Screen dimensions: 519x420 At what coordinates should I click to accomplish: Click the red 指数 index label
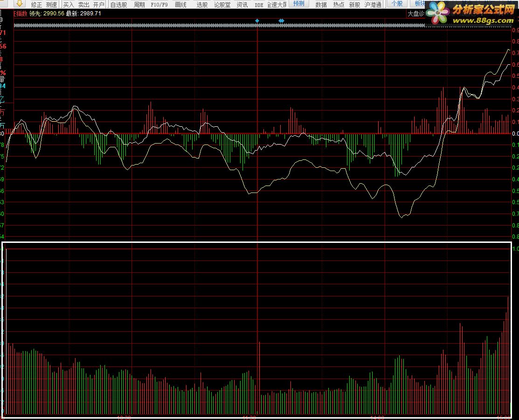[x=21, y=14]
